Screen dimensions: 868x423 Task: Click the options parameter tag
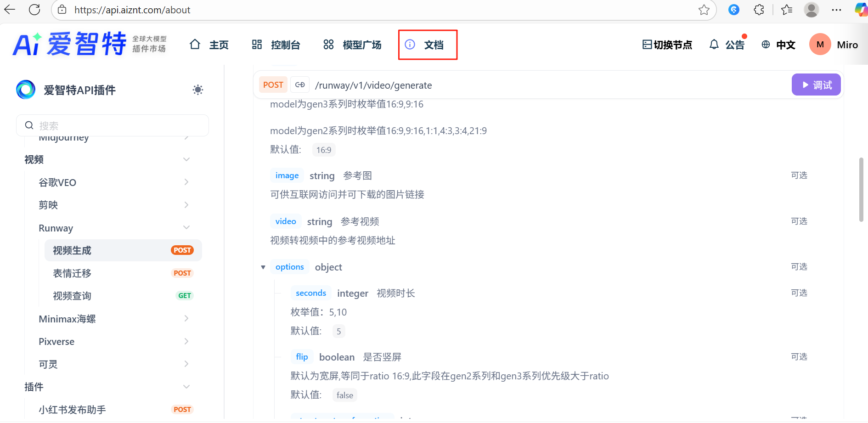click(x=290, y=267)
